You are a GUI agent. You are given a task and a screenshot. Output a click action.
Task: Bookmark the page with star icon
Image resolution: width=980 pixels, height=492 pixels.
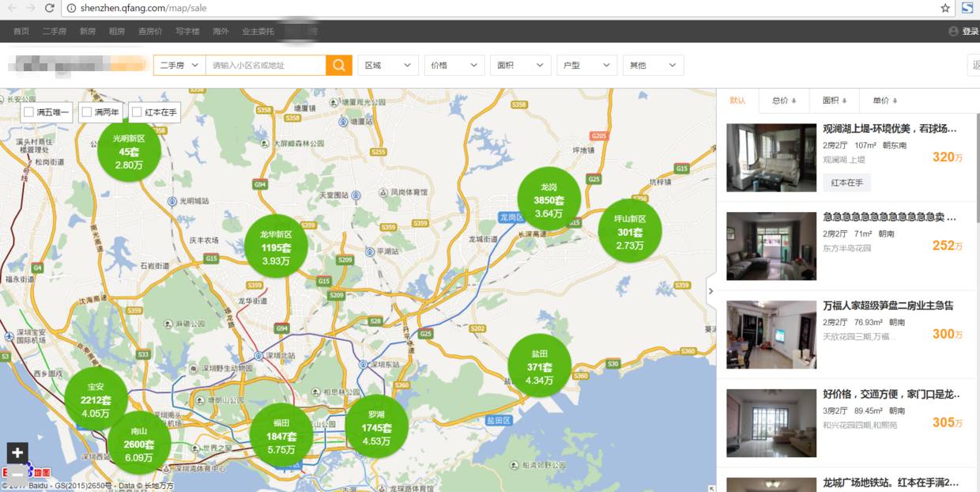[x=945, y=8]
